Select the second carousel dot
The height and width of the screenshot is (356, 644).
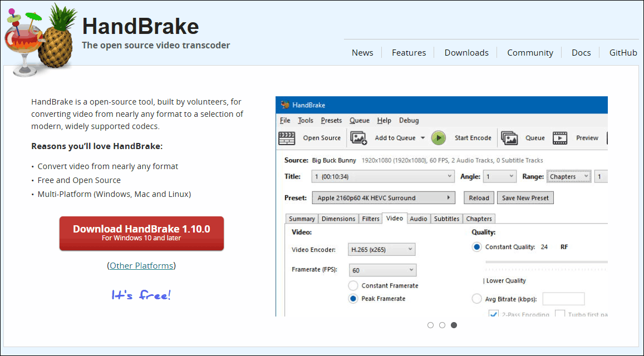point(442,325)
